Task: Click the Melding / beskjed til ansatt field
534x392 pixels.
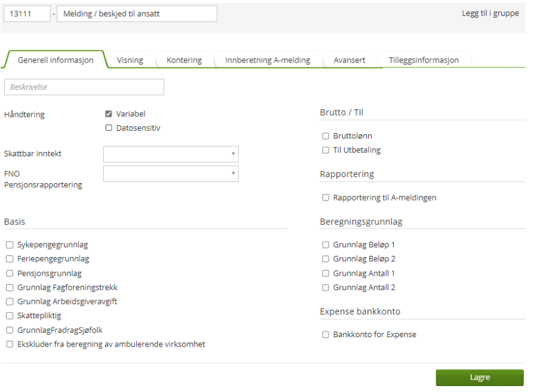Action: point(137,14)
